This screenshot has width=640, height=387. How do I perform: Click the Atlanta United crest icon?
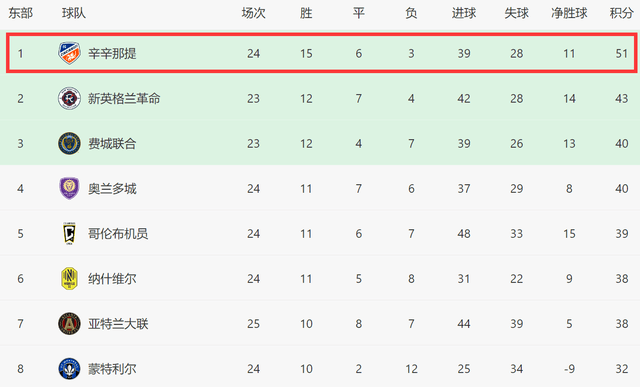coord(69,324)
